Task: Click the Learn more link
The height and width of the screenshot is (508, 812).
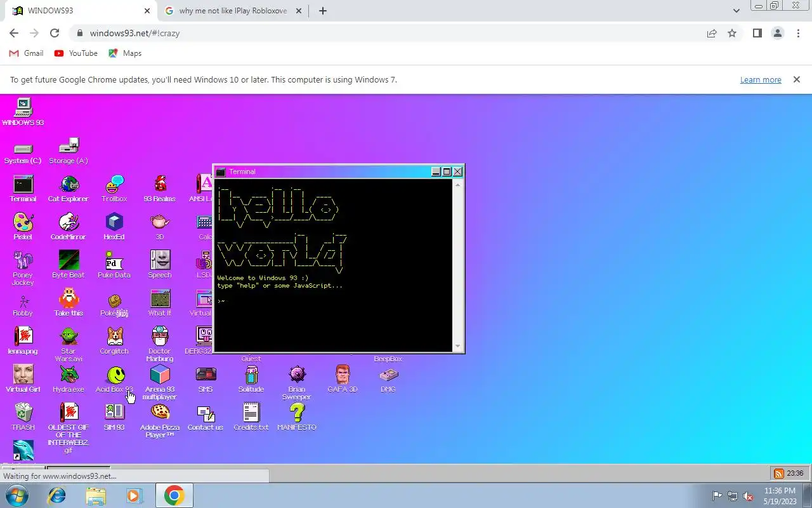Action: (761, 80)
